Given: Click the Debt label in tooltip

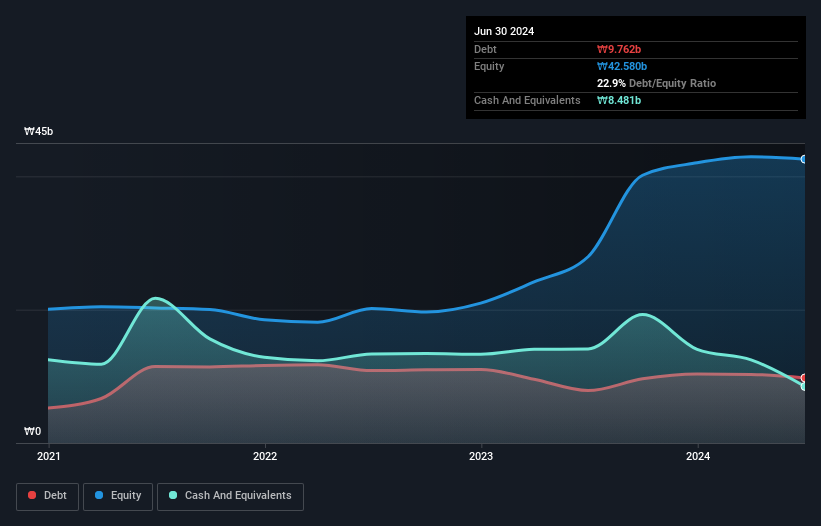Looking at the screenshot, I should click(485, 49).
